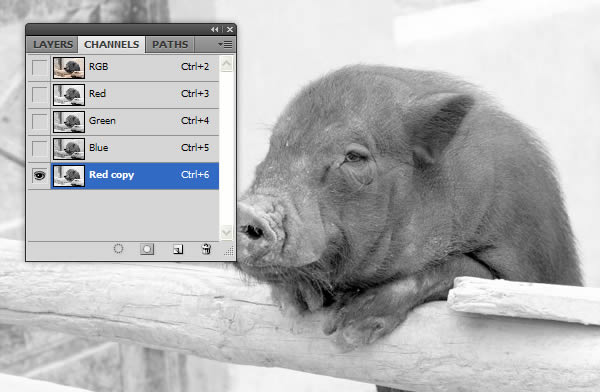
Task: Click Ctrl+2 shortcut label
Action: click(195, 67)
